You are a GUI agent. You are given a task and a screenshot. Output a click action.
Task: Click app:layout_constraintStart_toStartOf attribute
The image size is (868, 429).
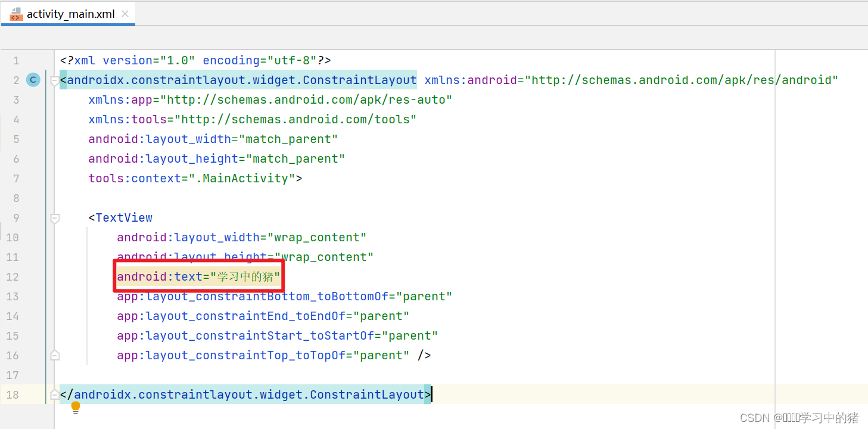coord(278,335)
